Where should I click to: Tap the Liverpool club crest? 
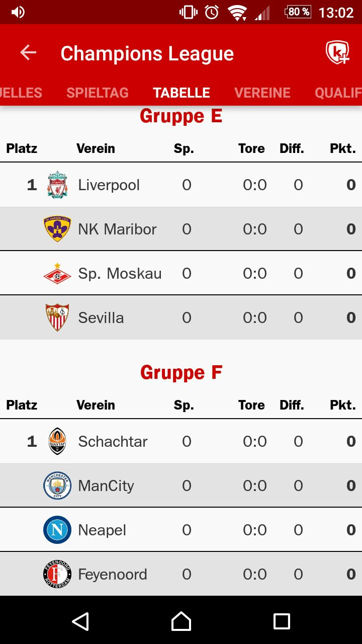coord(57,185)
